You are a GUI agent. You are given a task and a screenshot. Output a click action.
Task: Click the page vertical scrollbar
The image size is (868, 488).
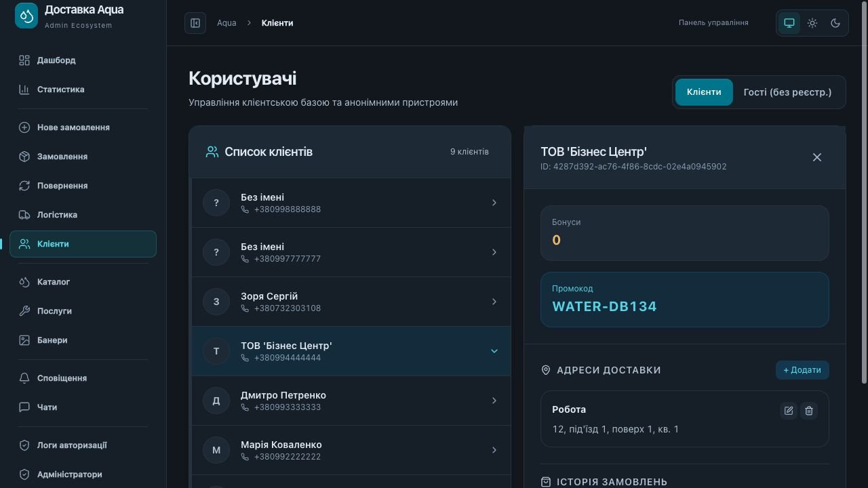(864, 192)
